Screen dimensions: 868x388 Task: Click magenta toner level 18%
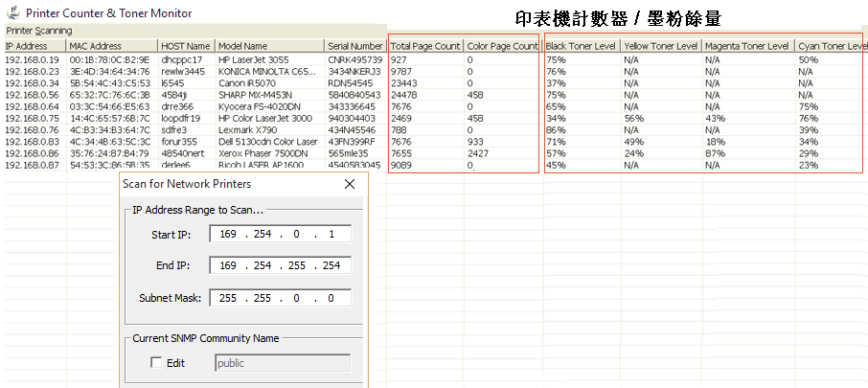[x=716, y=142]
